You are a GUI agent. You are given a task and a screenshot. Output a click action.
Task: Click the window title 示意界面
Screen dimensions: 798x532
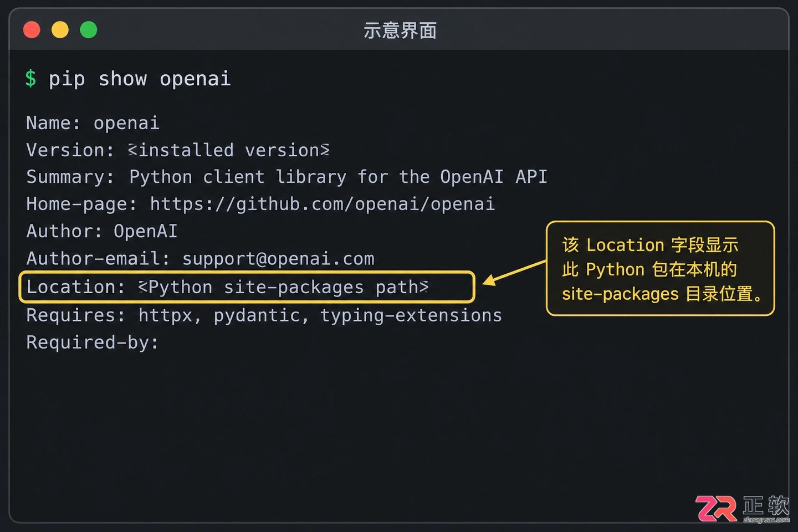point(400,30)
